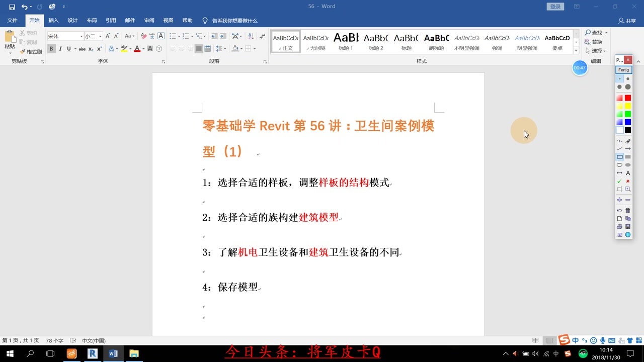Toggle Subscript formatting
Image resolution: width=644 pixels, height=362 pixels.
click(91, 49)
